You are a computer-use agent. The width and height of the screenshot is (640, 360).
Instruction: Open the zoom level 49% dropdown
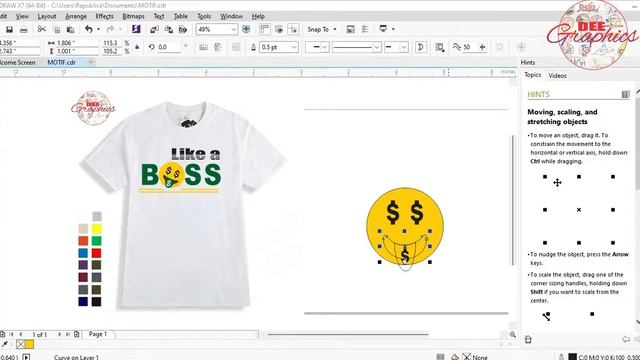233,29
